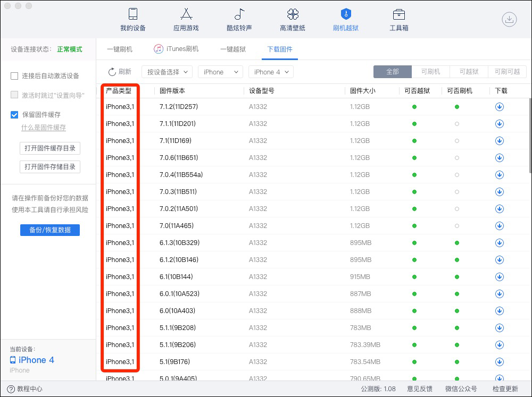Screen dimensions: 532x397
Task: Click the 刷新 refresh icon
Action: pyautogui.click(x=112, y=72)
